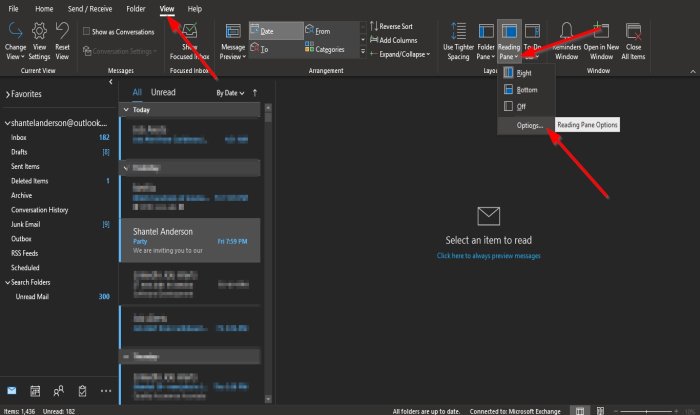Open Folder tab
Image resolution: width=700 pixels, height=415 pixels.
click(x=136, y=8)
